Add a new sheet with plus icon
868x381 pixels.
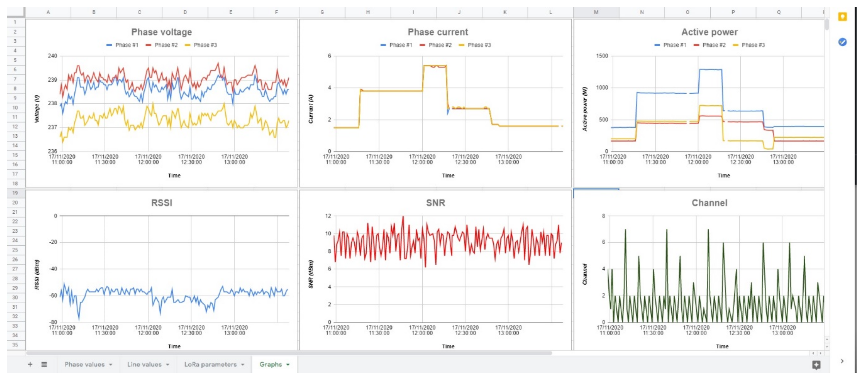point(30,364)
